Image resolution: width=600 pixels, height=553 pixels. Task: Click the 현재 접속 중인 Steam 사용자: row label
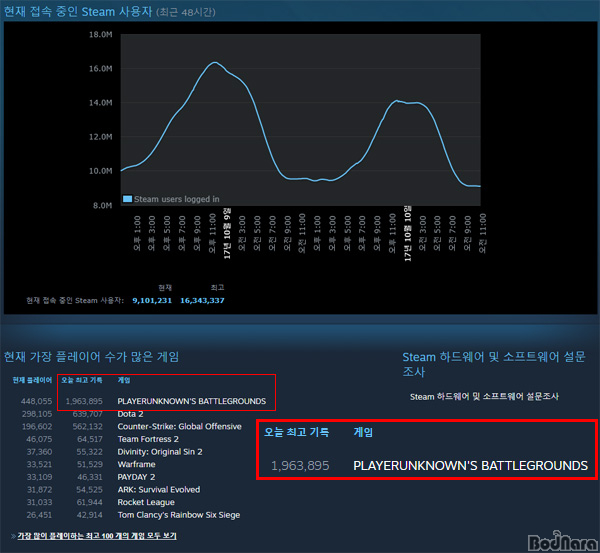(x=75, y=301)
